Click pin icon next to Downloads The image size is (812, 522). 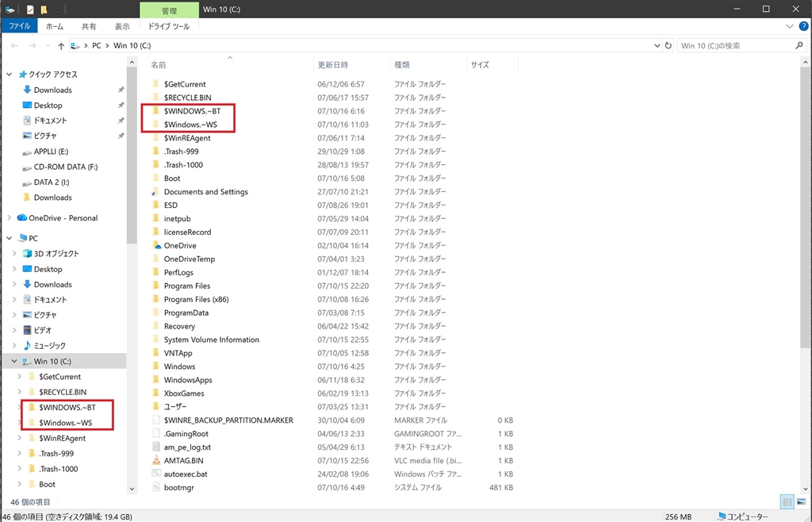coord(121,90)
